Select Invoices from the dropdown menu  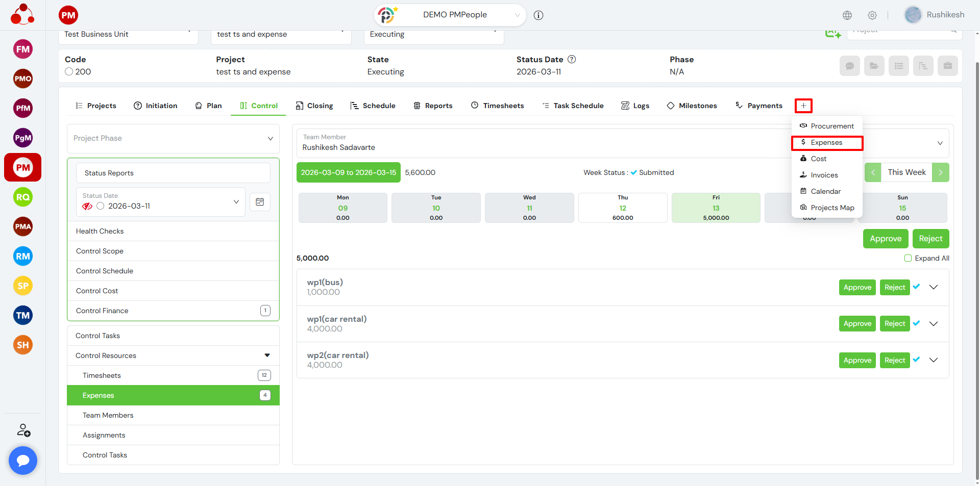coord(824,175)
